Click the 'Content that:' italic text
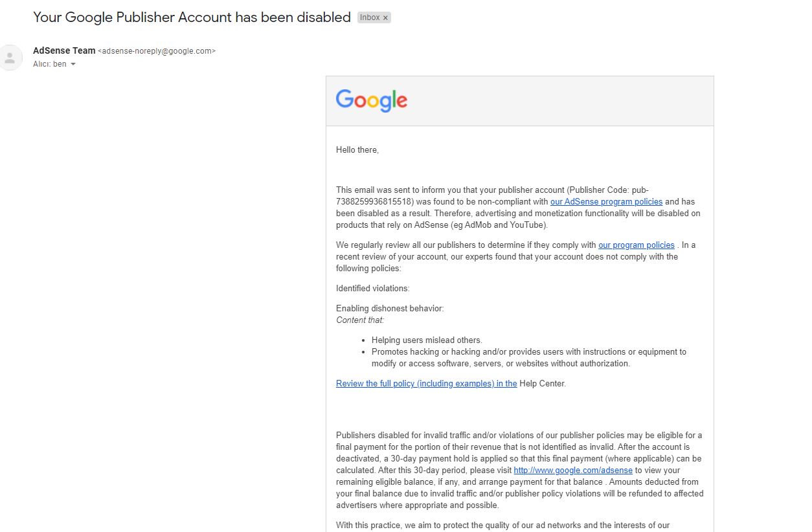Viewport: 812px width, 532px height. 360,320
